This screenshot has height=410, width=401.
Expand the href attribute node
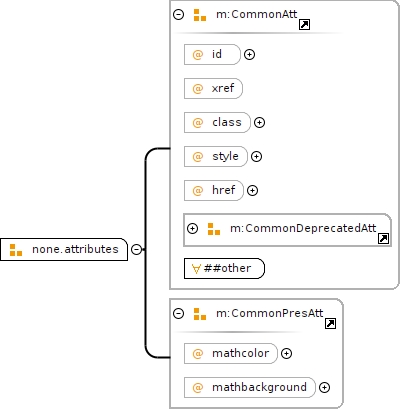coord(252,190)
